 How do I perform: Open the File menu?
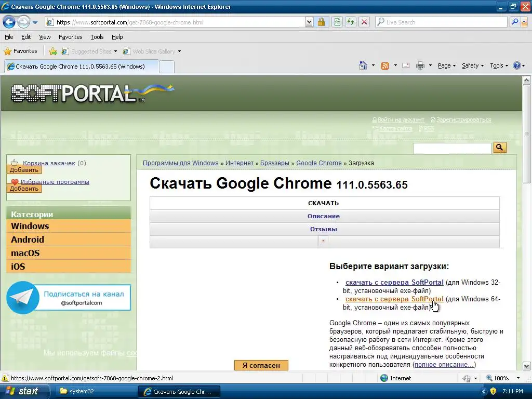[9, 37]
